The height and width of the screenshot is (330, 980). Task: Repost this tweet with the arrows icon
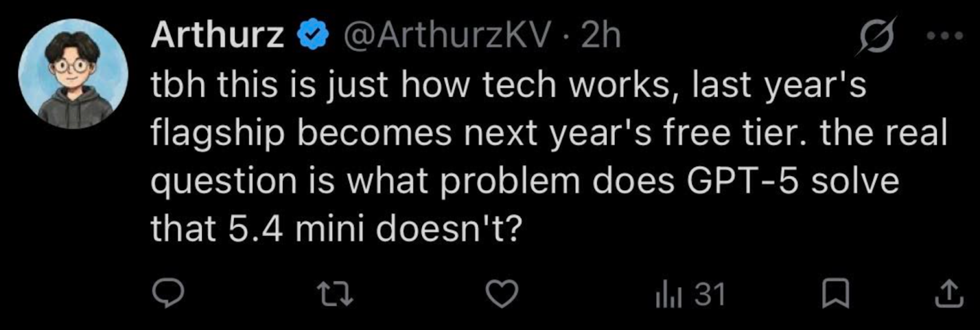click(337, 294)
